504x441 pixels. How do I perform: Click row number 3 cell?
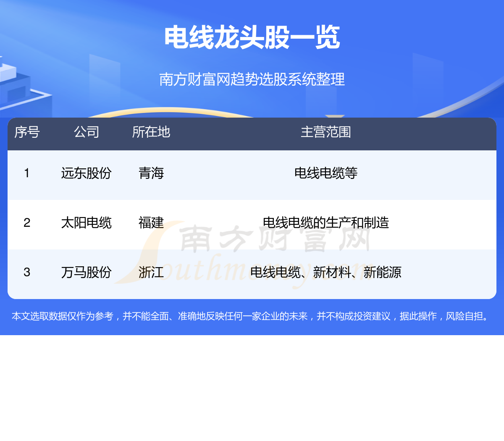(27, 272)
